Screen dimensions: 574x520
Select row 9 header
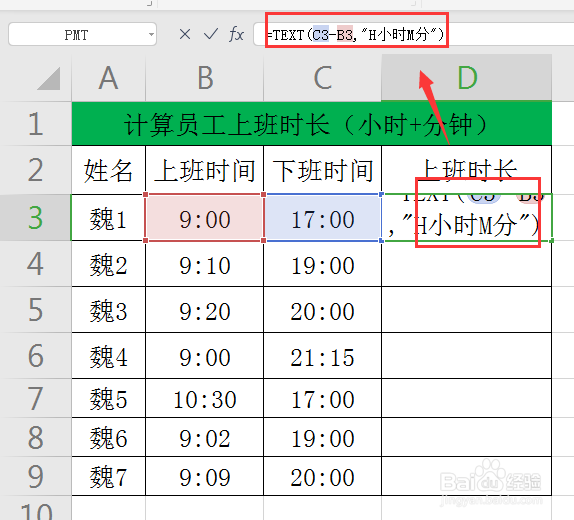click(36, 476)
